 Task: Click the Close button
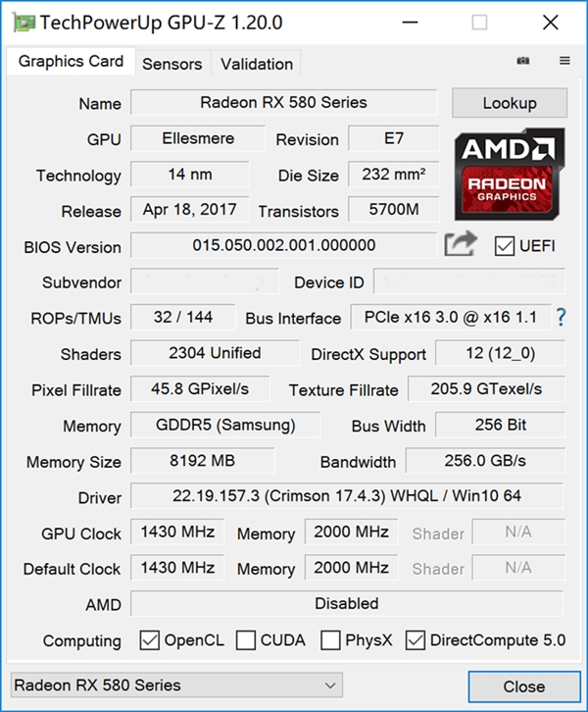coord(524,686)
